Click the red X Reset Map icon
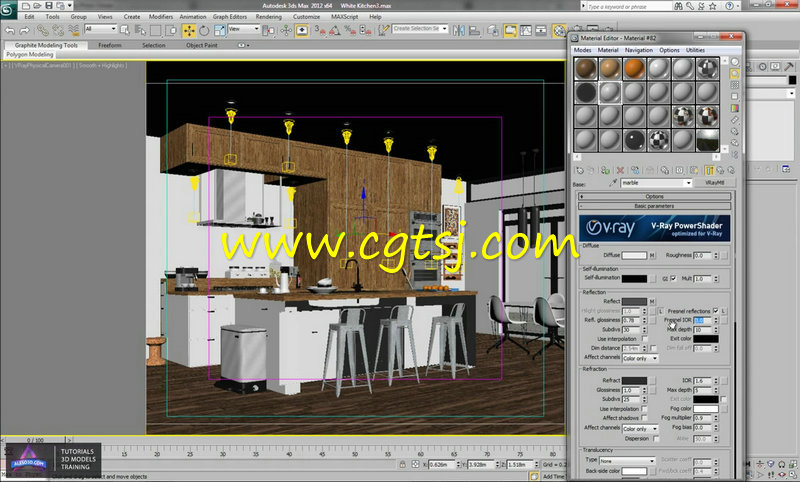 pos(620,170)
